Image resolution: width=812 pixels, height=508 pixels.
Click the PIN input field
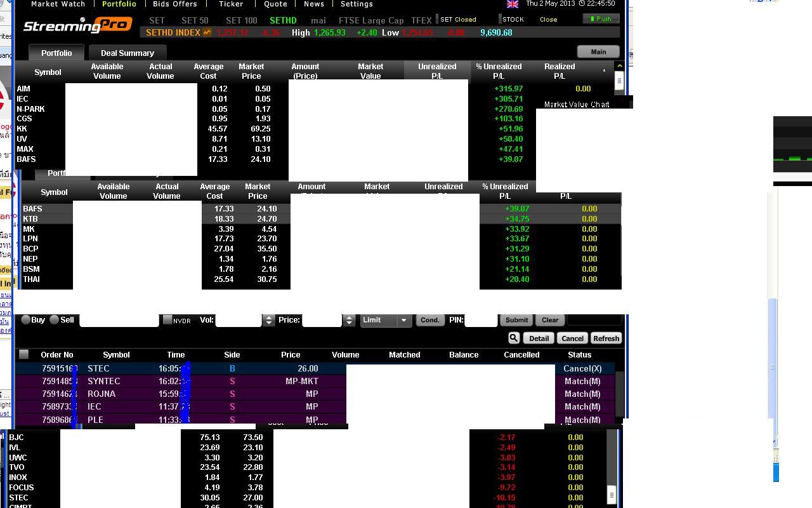(481, 320)
